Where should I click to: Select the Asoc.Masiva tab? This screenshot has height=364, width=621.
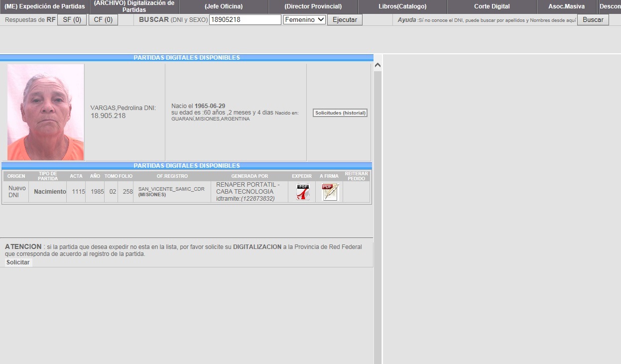pos(566,6)
